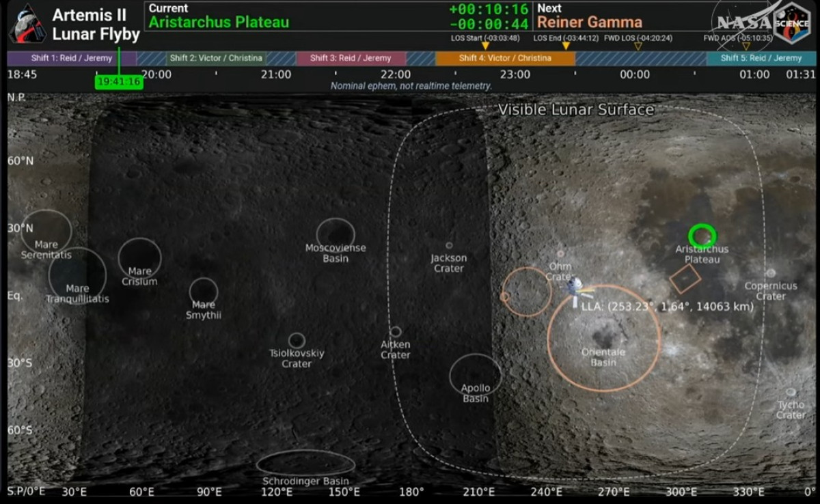Select the Moscoviense Basin circle

pyautogui.click(x=336, y=233)
